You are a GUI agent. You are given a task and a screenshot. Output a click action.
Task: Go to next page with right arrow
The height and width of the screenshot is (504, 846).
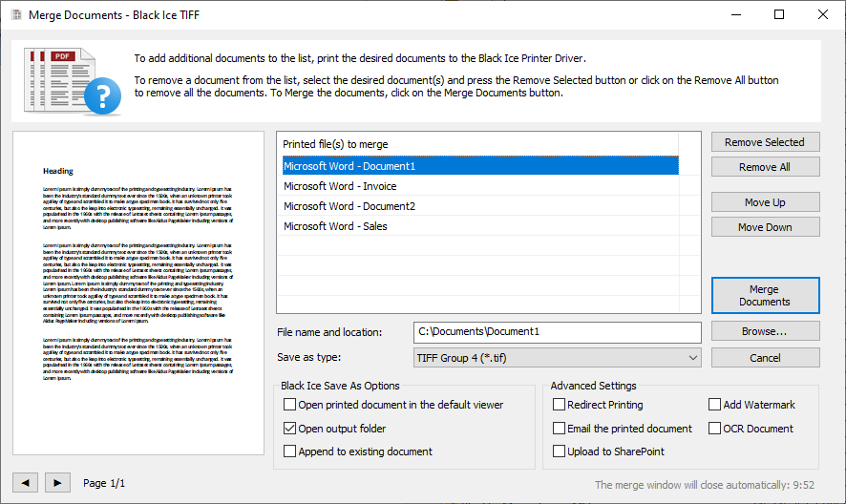tap(58, 483)
